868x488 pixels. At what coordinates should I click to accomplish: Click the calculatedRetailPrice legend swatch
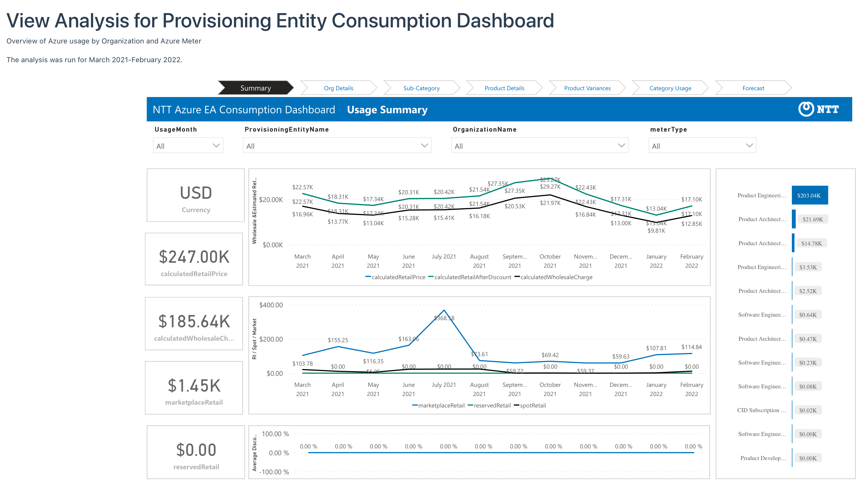[368, 277]
